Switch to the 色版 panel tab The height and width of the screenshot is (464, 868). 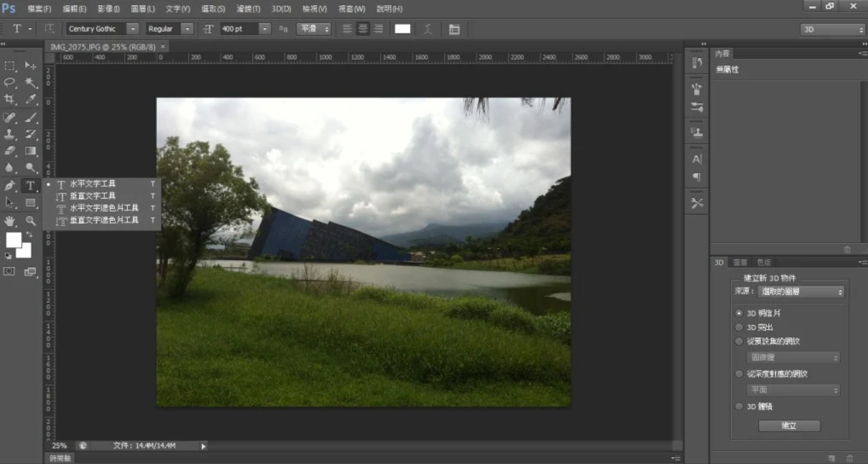point(764,262)
